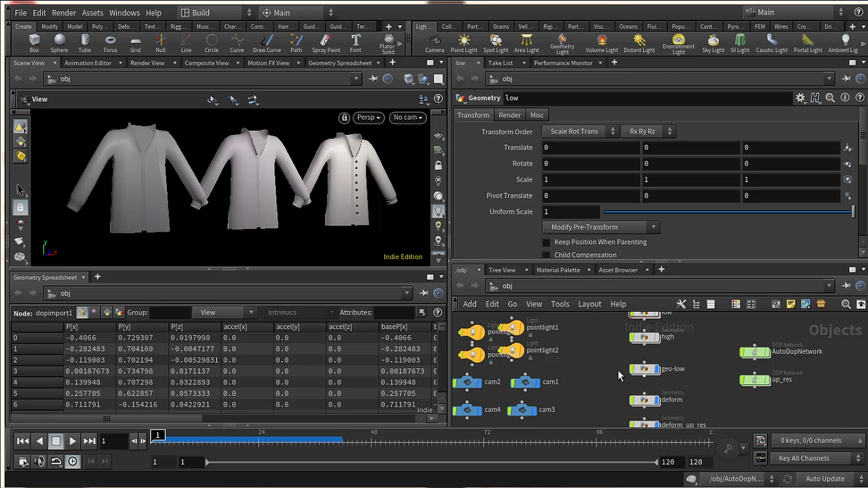Open the Render menu

[x=64, y=13]
